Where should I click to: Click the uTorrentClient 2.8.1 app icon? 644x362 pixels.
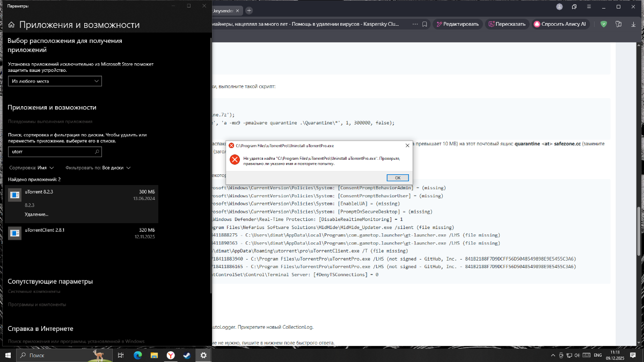[x=16, y=233]
